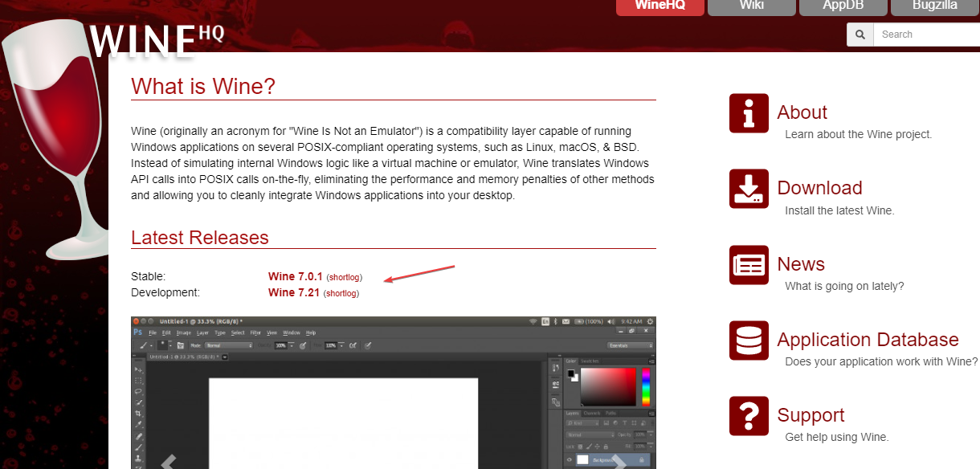Click the "Stable:" label
980x469 pixels.
pyautogui.click(x=149, y=277)
